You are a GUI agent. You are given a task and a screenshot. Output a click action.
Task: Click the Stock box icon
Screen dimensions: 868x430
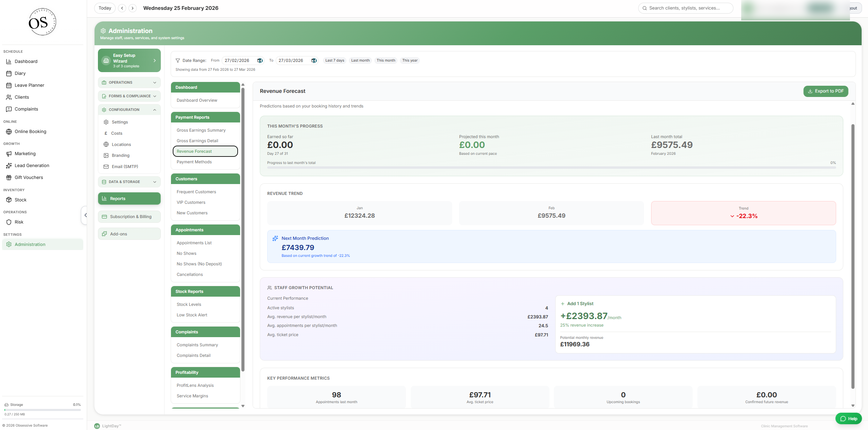9,200
